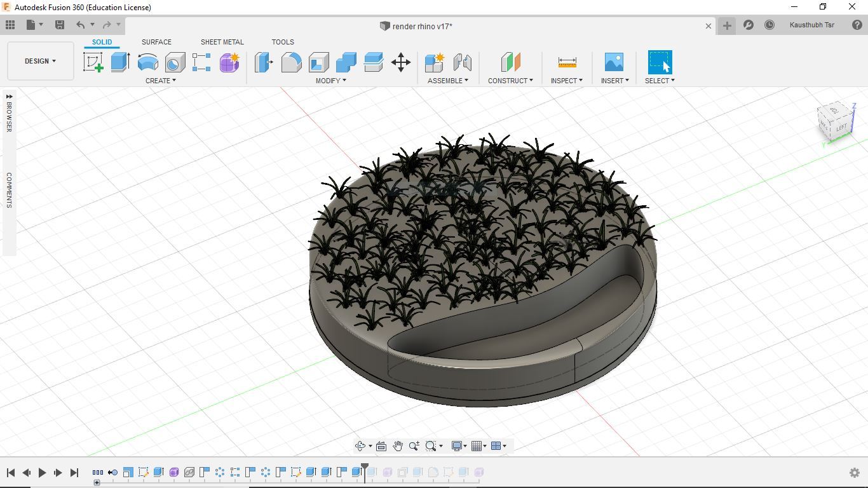This screenshot has height=488, width=868.
Task: Select the Orbit navigation tool
Action: tap(360, 446)
